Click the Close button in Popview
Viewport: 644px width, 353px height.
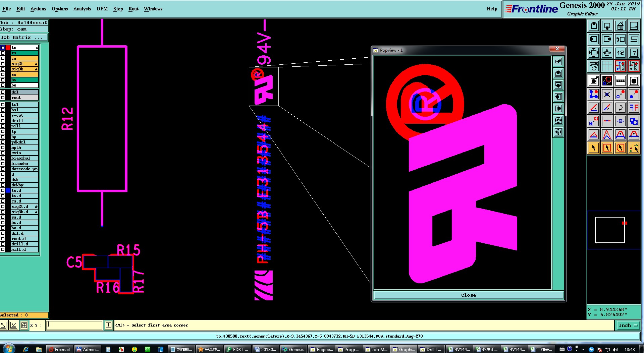point(468,295)
